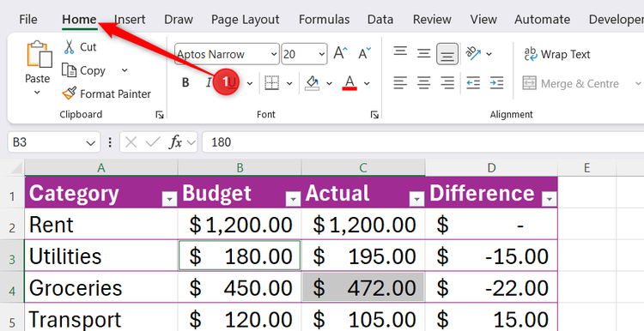644x331 pixels.
Task: Open the Paste options dropdown arrow
Action: click(x=37, y=93)
